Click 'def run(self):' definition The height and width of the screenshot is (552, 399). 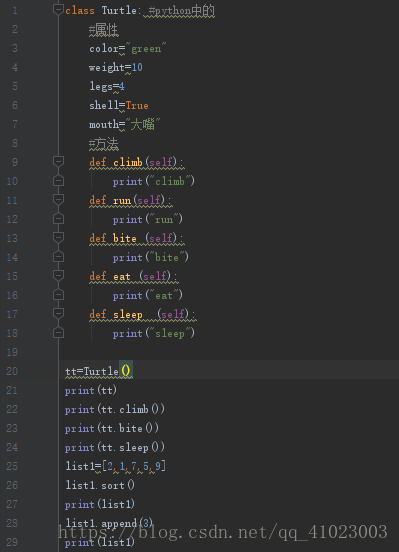131,200
